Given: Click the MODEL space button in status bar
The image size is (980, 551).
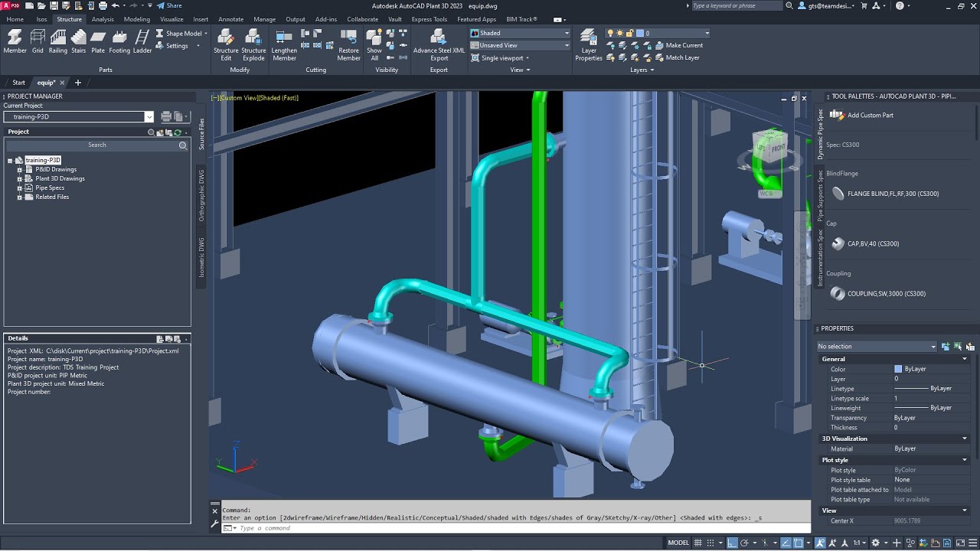Looking at the screenshot, I should click(678, 543).
